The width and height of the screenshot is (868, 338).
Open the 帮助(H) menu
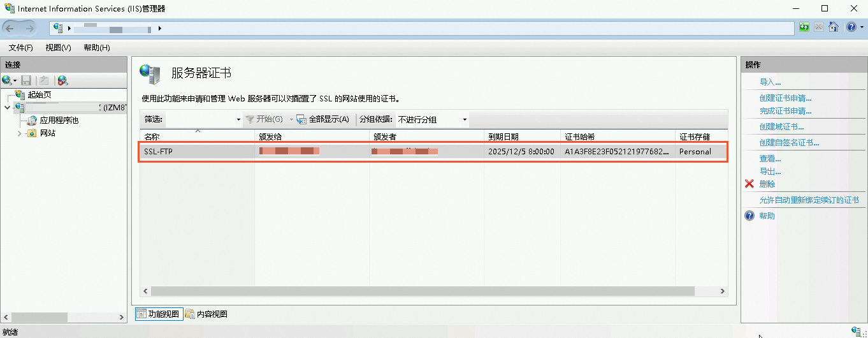click(x=96, y=48)
